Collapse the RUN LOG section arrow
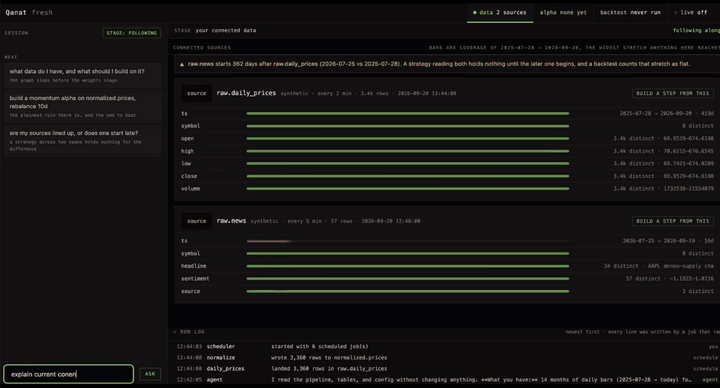The height and width of the screenshot is (388, 720). tap(175, 332)
